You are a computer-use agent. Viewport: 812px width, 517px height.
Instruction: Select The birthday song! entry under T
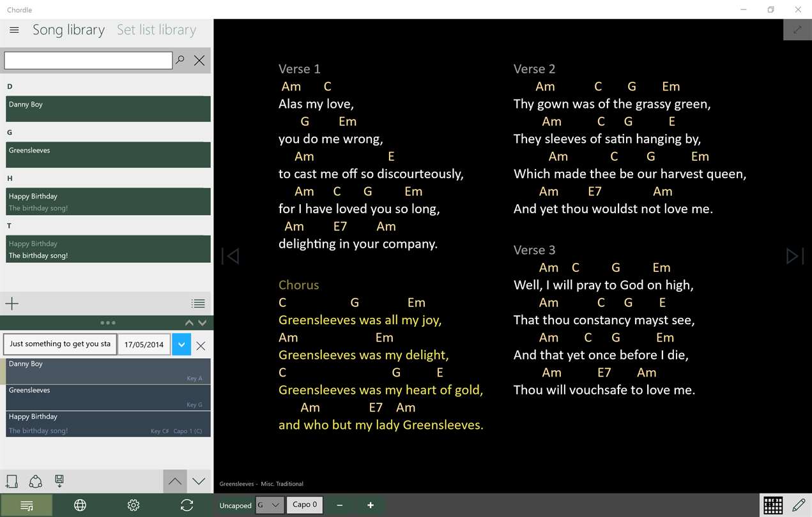point(108,249)
